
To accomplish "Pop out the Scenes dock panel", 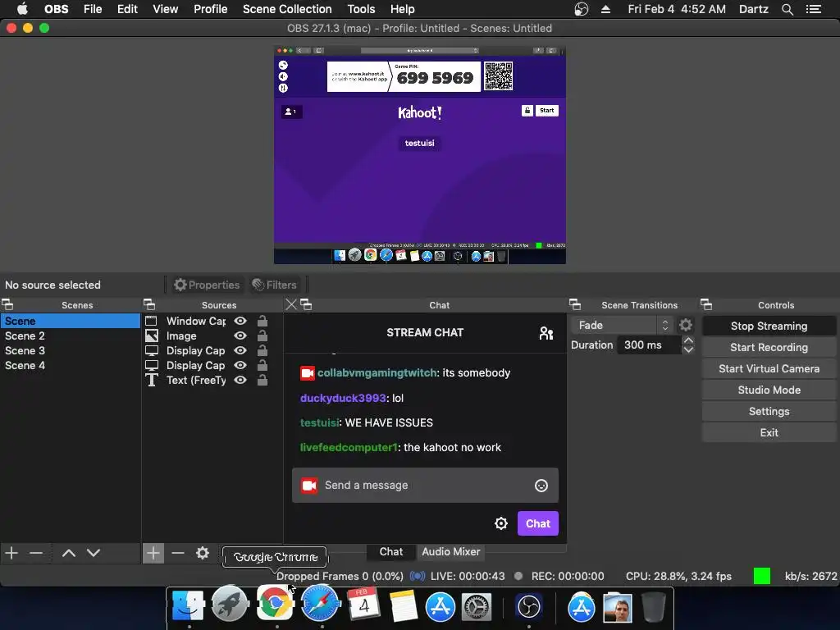I will pyautogui.click(x=7, y=305).
